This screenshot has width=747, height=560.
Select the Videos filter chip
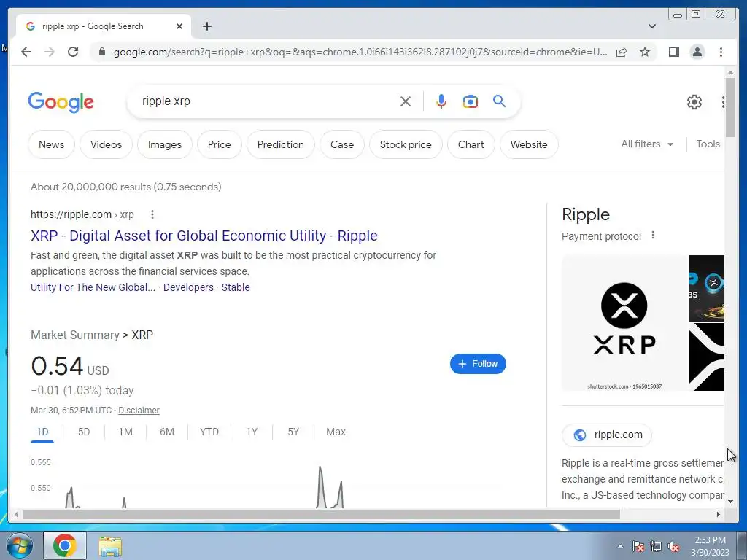click(x=106, y=144)
